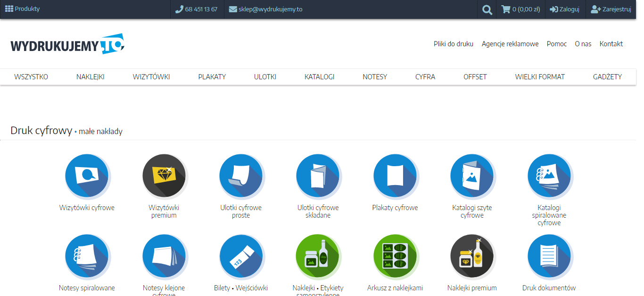Choose the Plakaty cyfrowe circle icon
Image resolution: width=644 pixels, height=296 pixels.
click(x=395, y=176)
